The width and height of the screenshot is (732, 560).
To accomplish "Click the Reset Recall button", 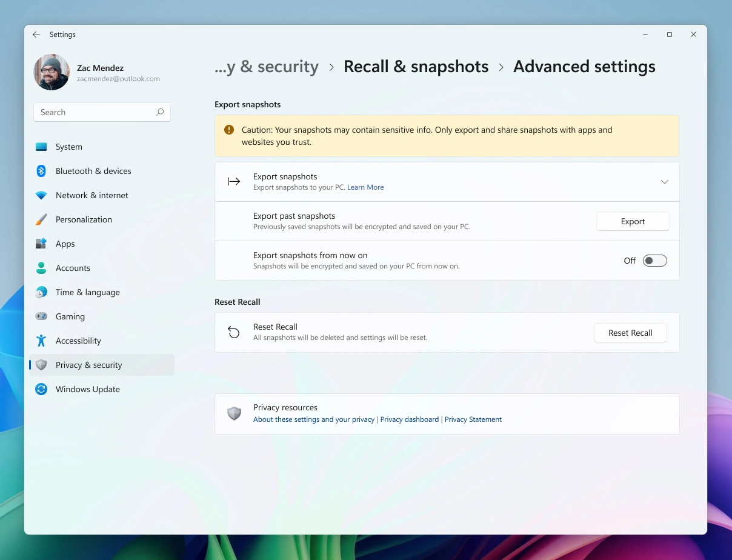I will pos(630,333).
